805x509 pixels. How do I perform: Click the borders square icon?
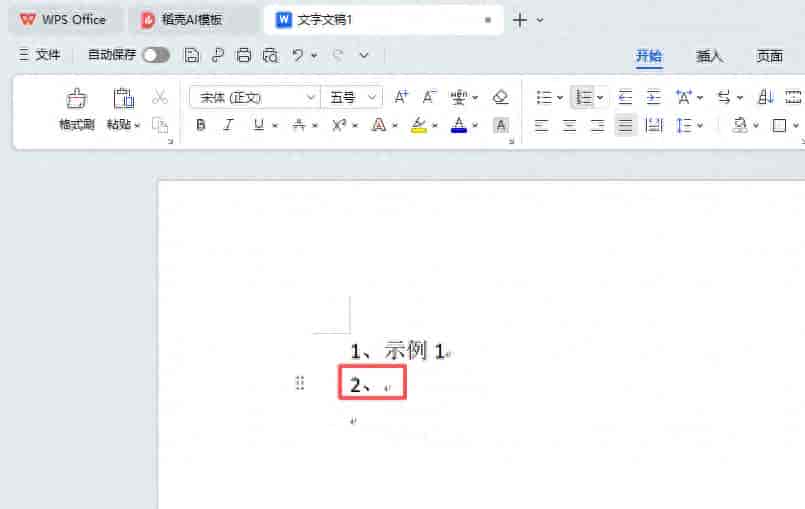(779, 125)
